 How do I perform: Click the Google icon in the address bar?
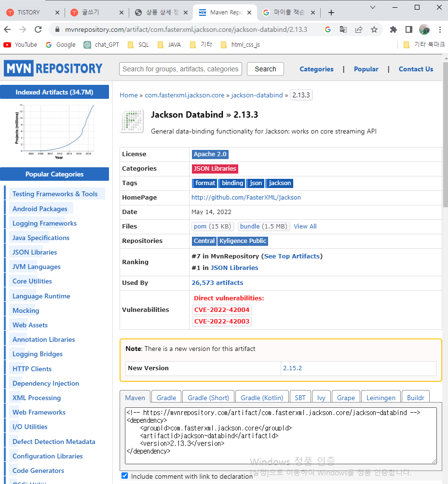coord(328,29)
